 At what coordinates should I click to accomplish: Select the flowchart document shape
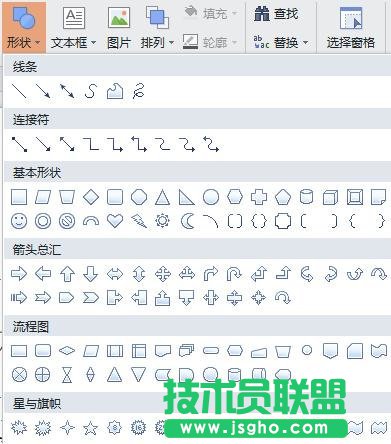tap(163, 351)
